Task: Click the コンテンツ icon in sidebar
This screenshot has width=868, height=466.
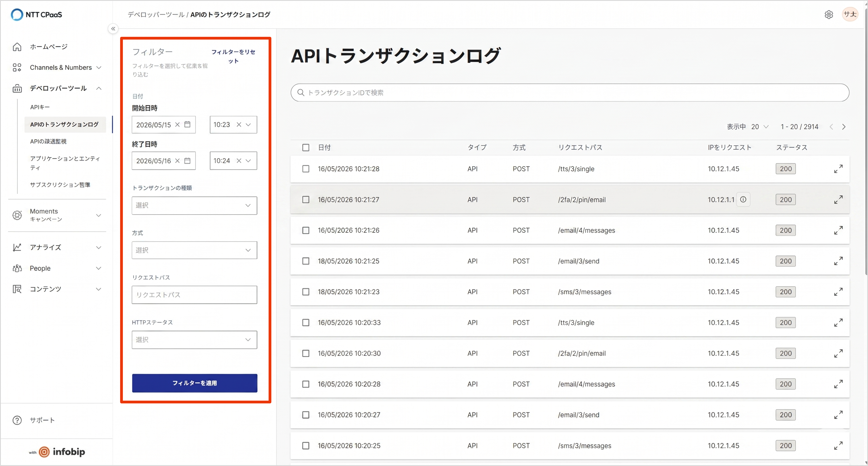Action: 17,289
